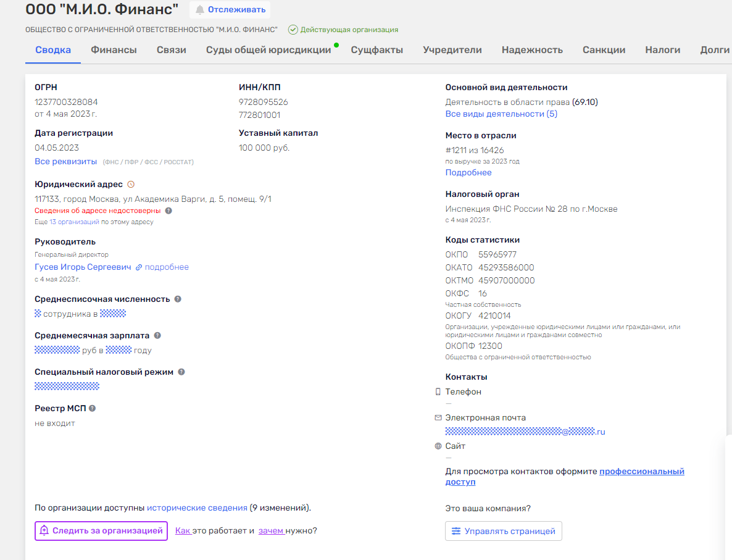Click the bell icon in Следить за организацией
The height and width of the screenshot is (560, 732).
coord(44,530)
